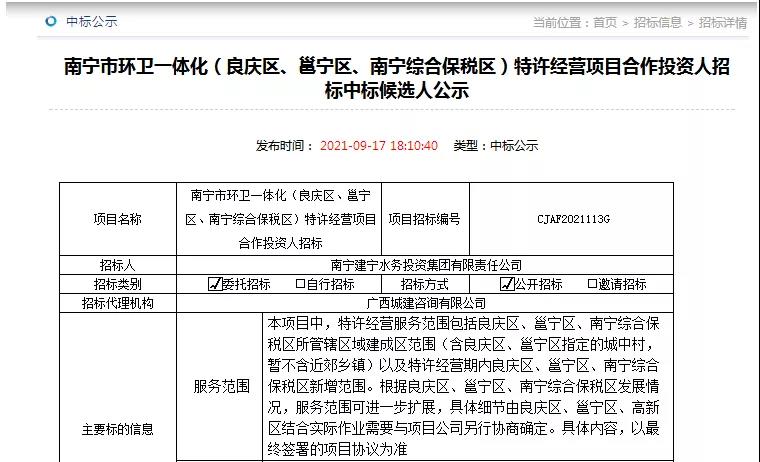This screenshot has width=760, height=462.
Task: Click the 类型：中标公示 label
Action: pyautogui.click(x=496, y=145)
